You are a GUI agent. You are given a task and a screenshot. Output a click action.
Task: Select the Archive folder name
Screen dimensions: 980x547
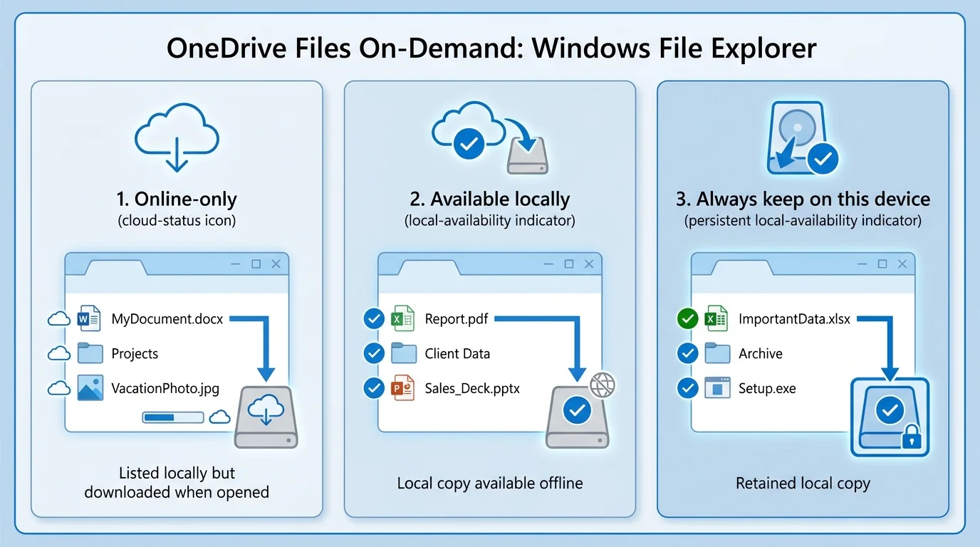click(760, 353)
